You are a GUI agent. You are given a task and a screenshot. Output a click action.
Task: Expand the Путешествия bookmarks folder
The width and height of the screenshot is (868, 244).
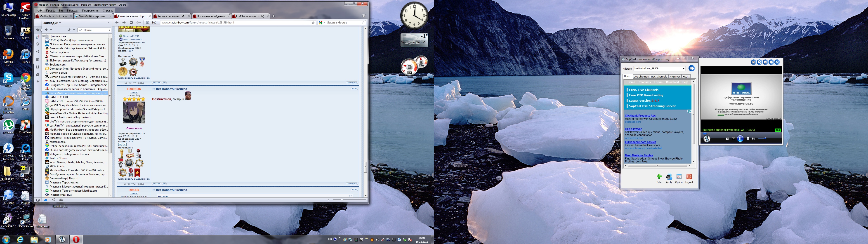click(43, 36)
